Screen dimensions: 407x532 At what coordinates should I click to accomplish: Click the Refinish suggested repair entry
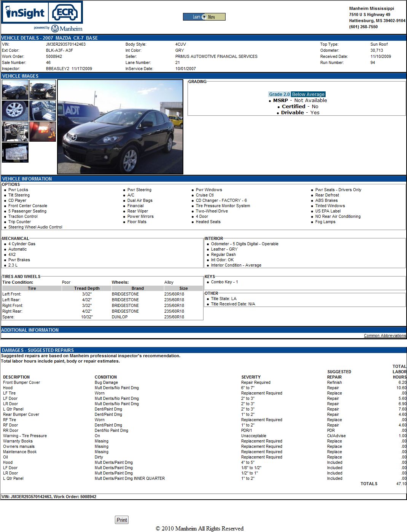point(334,382)
